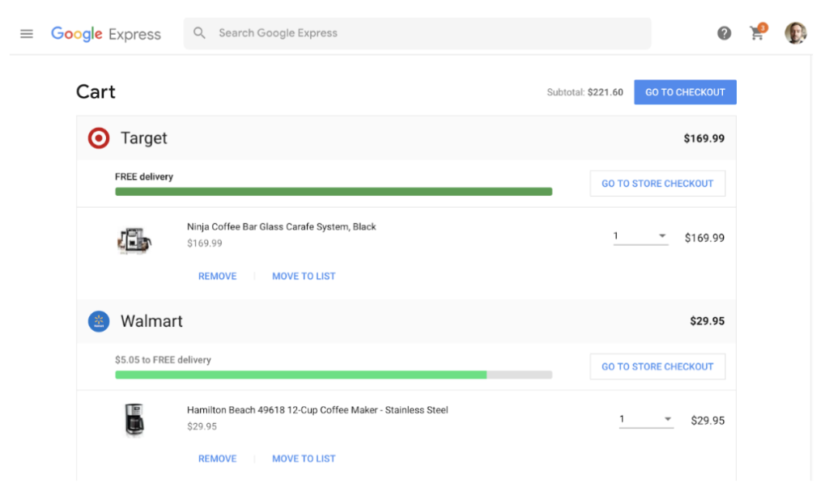Open the help question mark icon

point(724,33)
